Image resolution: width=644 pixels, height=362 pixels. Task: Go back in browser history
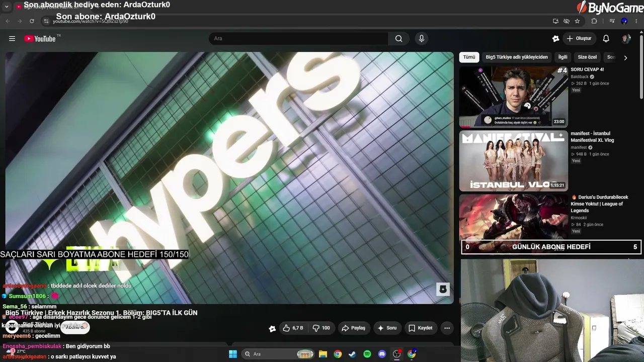[x=8, y=21]
